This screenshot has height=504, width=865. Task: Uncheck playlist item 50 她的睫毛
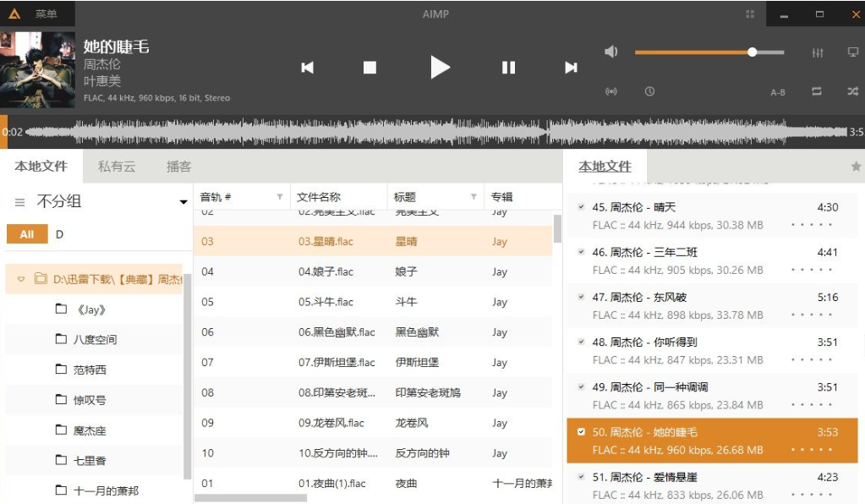[x=581, y=432]
